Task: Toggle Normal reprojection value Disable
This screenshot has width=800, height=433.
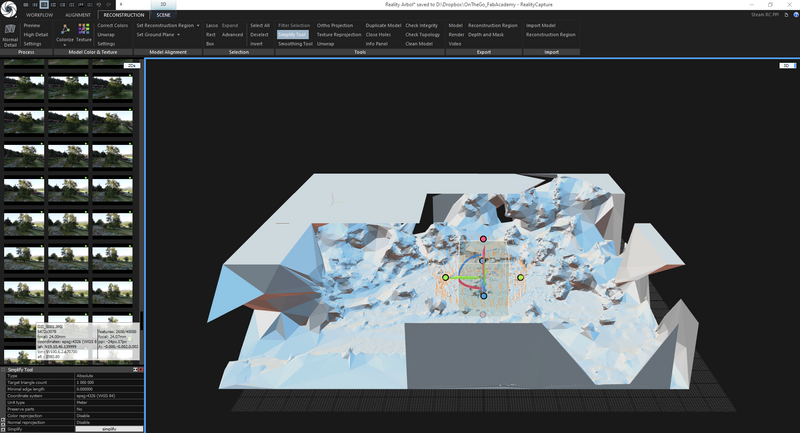Action: 109,422
